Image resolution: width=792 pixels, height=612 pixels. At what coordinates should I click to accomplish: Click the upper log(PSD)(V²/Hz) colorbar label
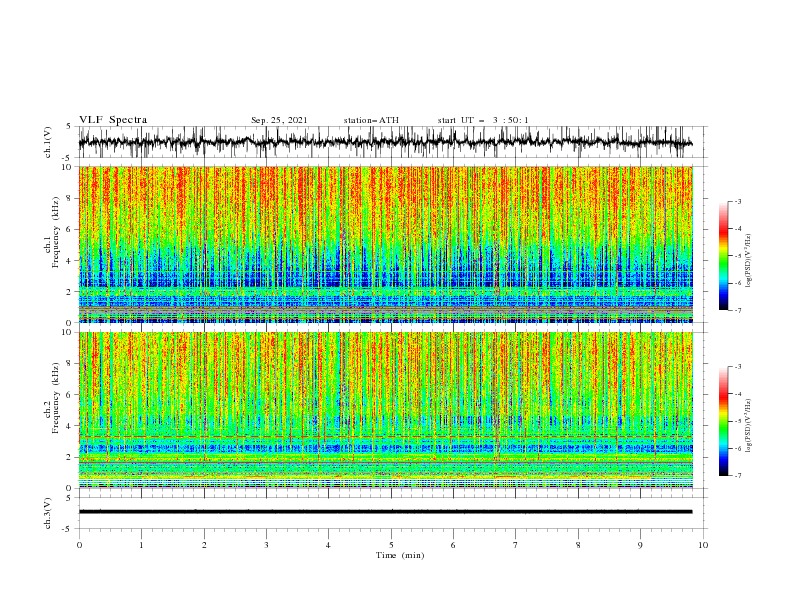[x=749, y=261]
